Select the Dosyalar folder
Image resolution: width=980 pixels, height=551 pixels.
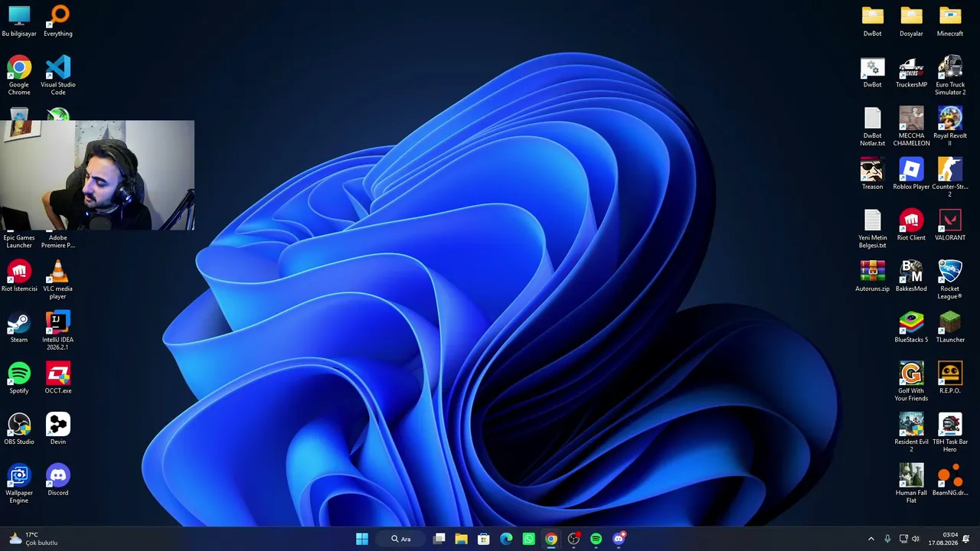tap(911, 21)
